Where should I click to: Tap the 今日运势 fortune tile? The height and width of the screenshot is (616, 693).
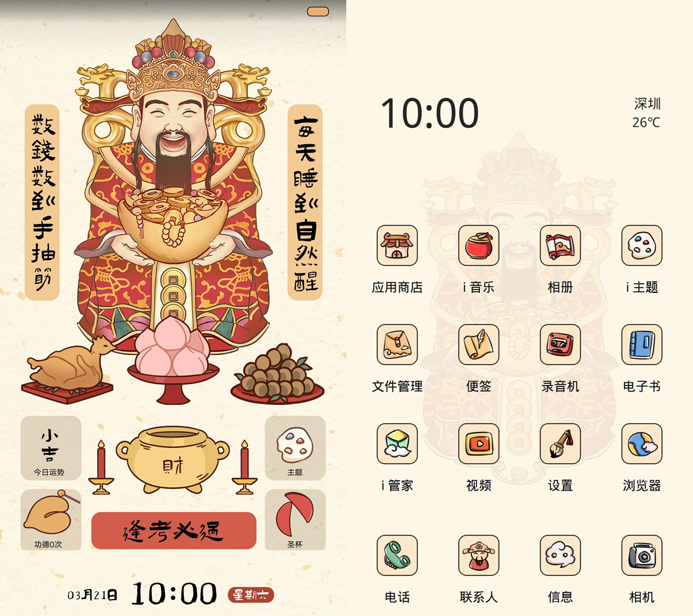pyautogui.click(x=51, y=448)
